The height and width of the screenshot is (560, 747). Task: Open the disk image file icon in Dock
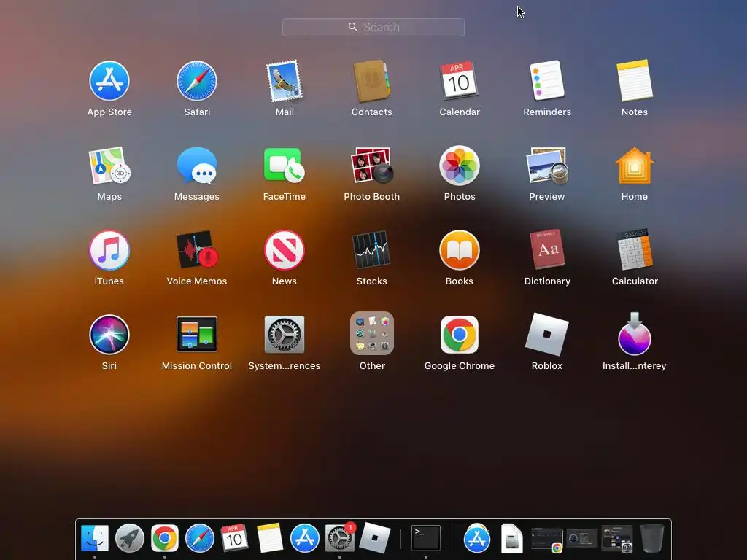(x=512, y=539)
